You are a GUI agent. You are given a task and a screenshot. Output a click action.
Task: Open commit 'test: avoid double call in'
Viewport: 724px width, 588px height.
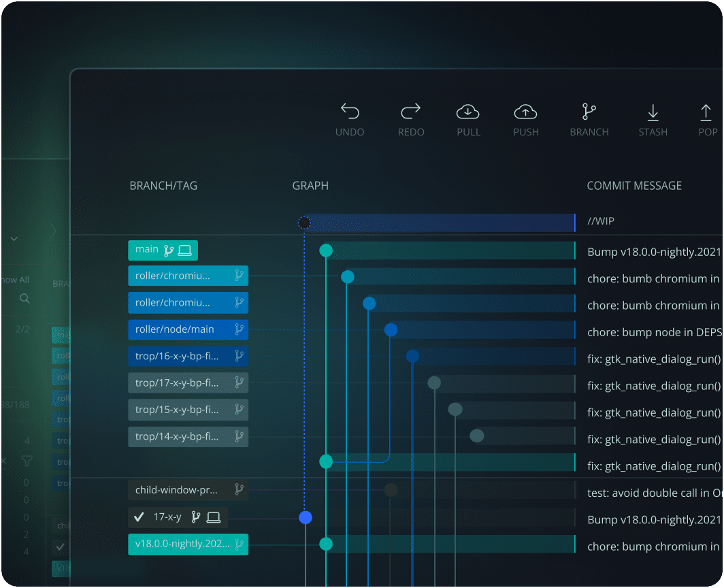coord(653,493)
